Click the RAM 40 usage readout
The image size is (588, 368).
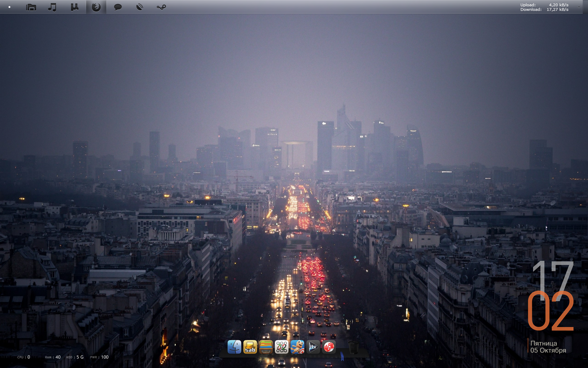[x=53, y=357]
